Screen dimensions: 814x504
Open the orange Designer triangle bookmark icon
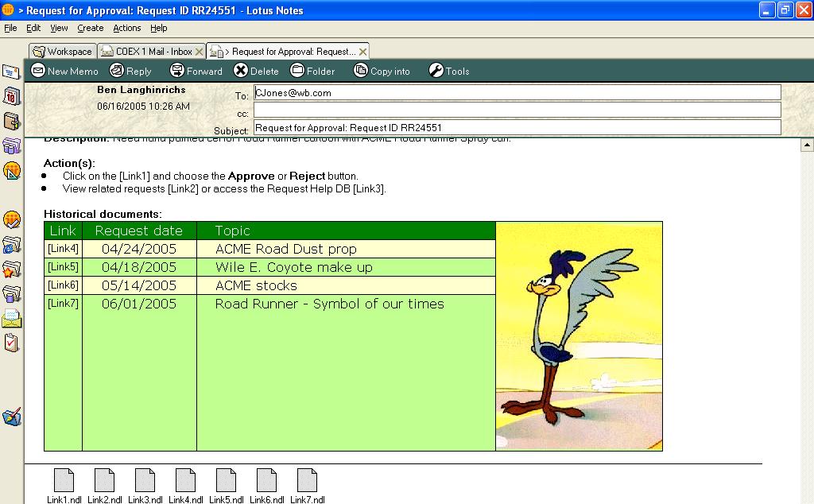(x=11, y=171)
